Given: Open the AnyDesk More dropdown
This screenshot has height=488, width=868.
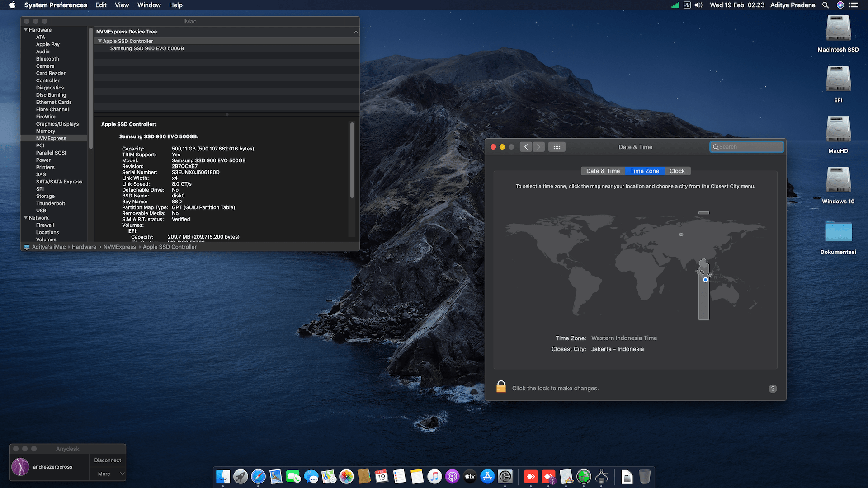Looking at the screenshot, I should coord(108,474).
